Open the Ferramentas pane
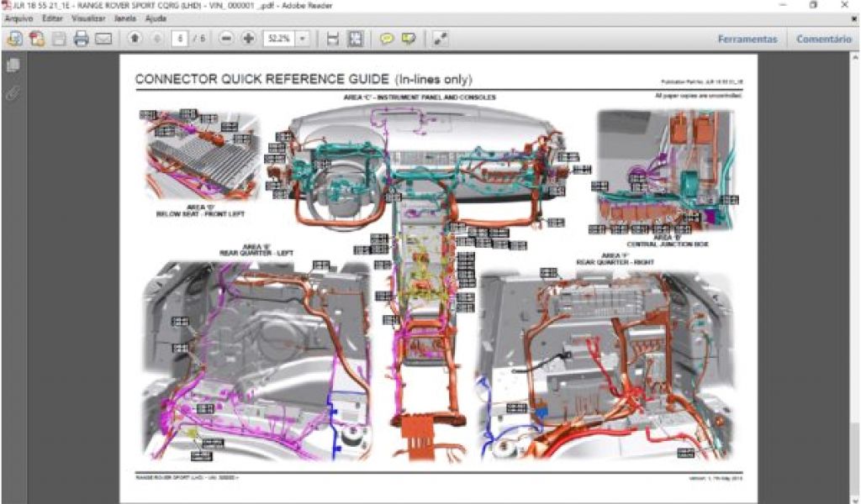The width and height of the screenshot is (861, 504). pos(747,39)
